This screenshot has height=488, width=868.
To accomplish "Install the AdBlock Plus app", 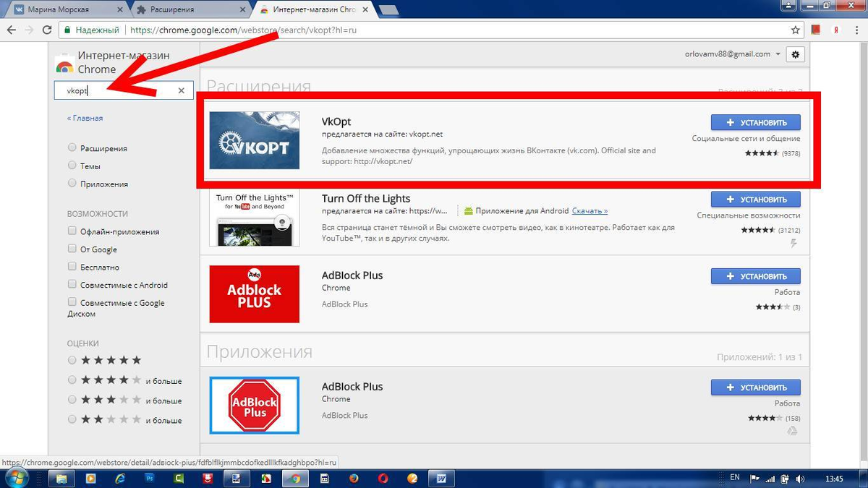I will click(755, 388).
